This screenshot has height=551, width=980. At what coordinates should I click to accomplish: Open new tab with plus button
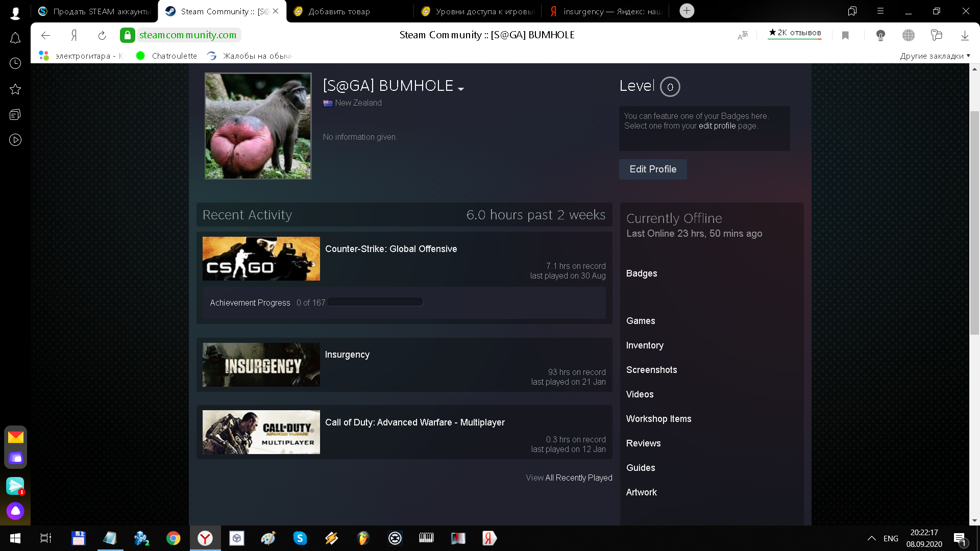point(687,11)
